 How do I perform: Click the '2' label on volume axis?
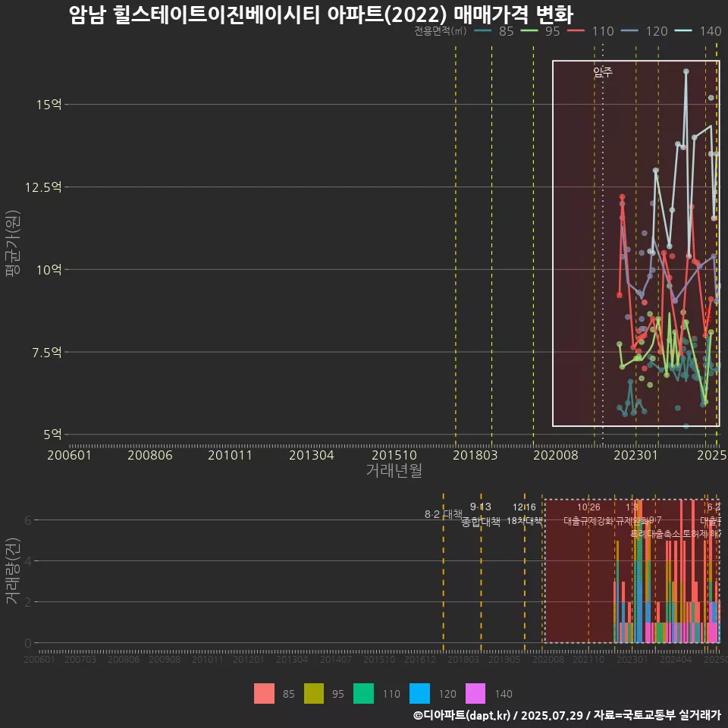pyautogui.click(x=28, y=602)
